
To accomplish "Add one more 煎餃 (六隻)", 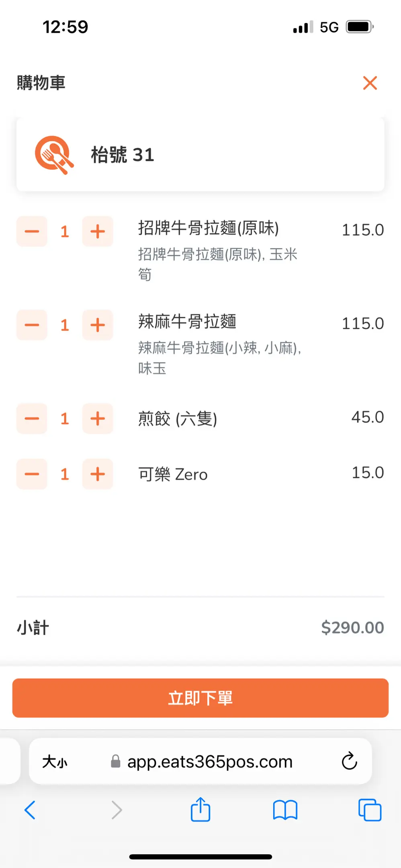I will point(98,419).
